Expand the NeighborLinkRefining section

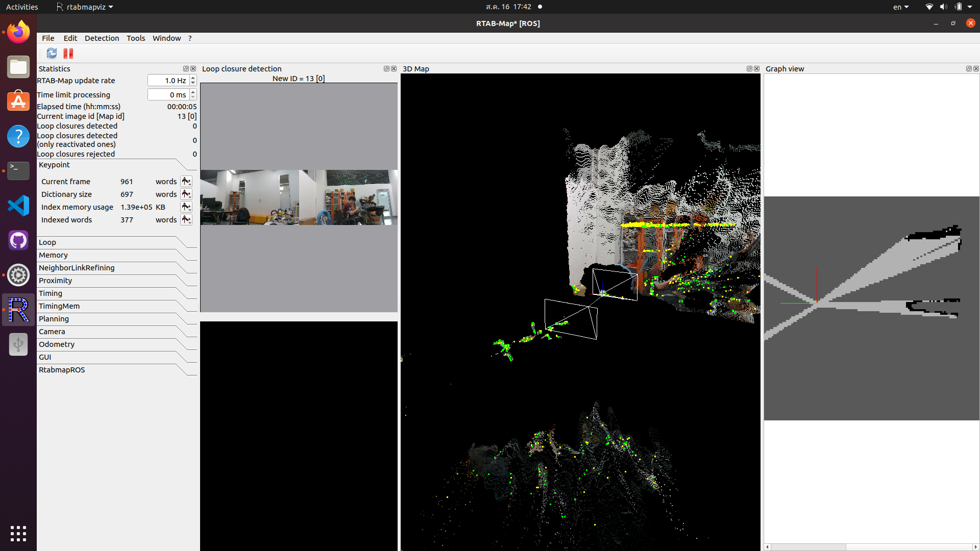tap(117, 268)
